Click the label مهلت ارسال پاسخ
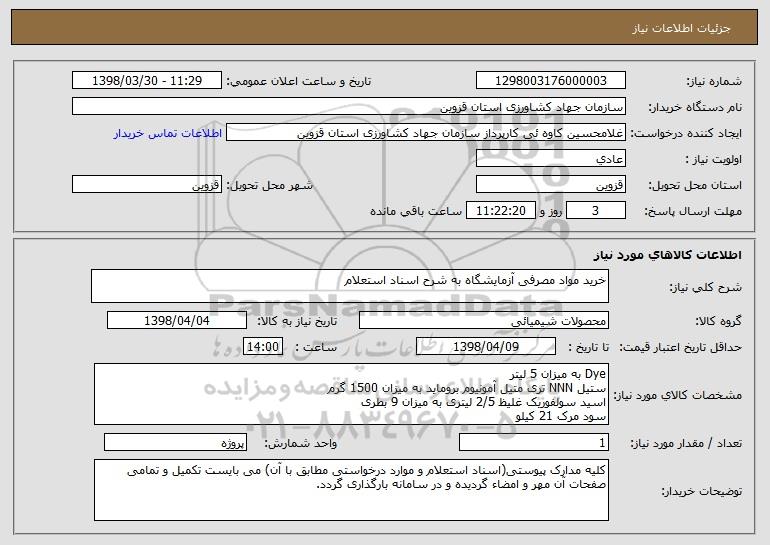The height and width of the screenshot is (545, 770). (693, 212)
